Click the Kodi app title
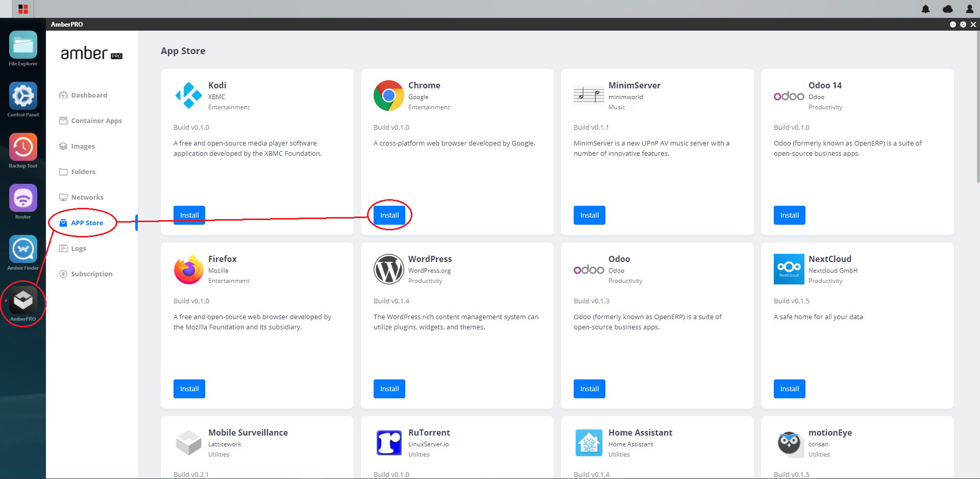The image size is (980, 479). click(x=217, y=85)
